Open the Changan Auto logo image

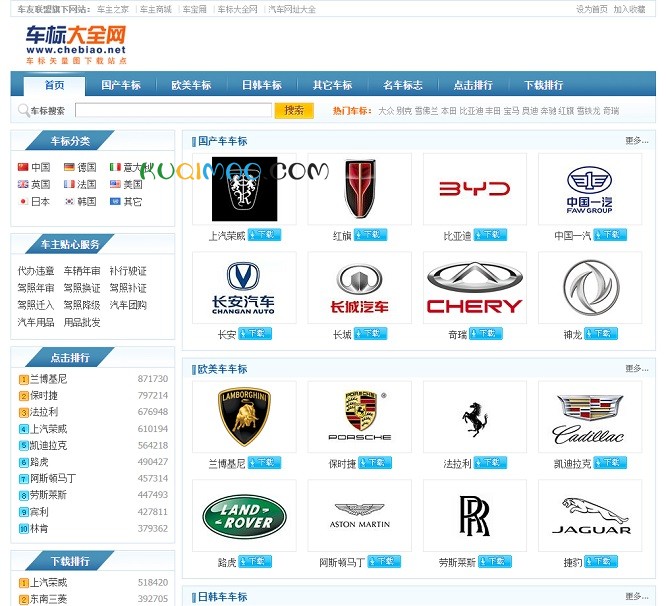(243, 288)
